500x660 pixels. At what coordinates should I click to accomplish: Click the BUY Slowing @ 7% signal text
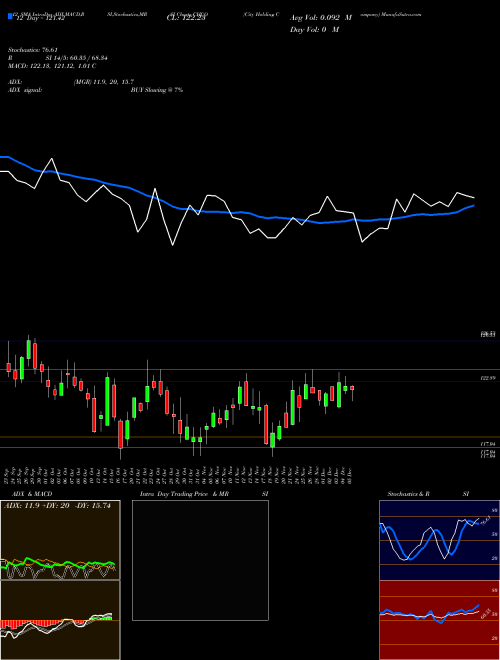tap(157, 90)
